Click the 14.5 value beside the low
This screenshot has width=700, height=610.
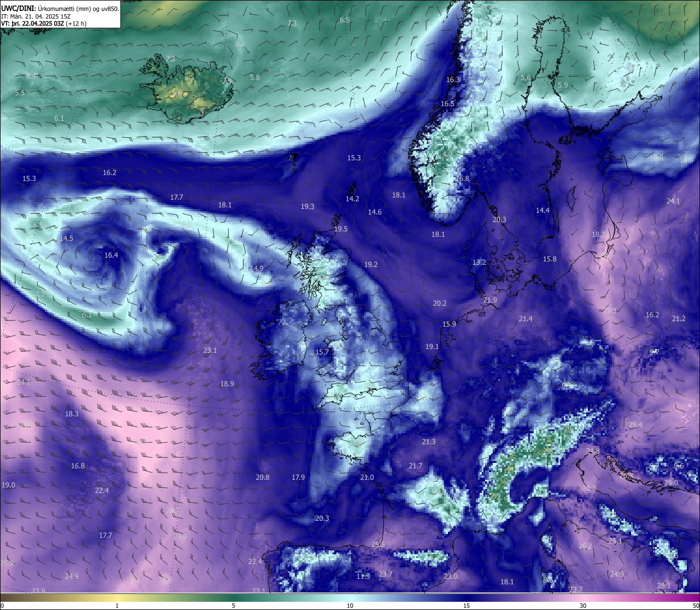tap(67, 238)
